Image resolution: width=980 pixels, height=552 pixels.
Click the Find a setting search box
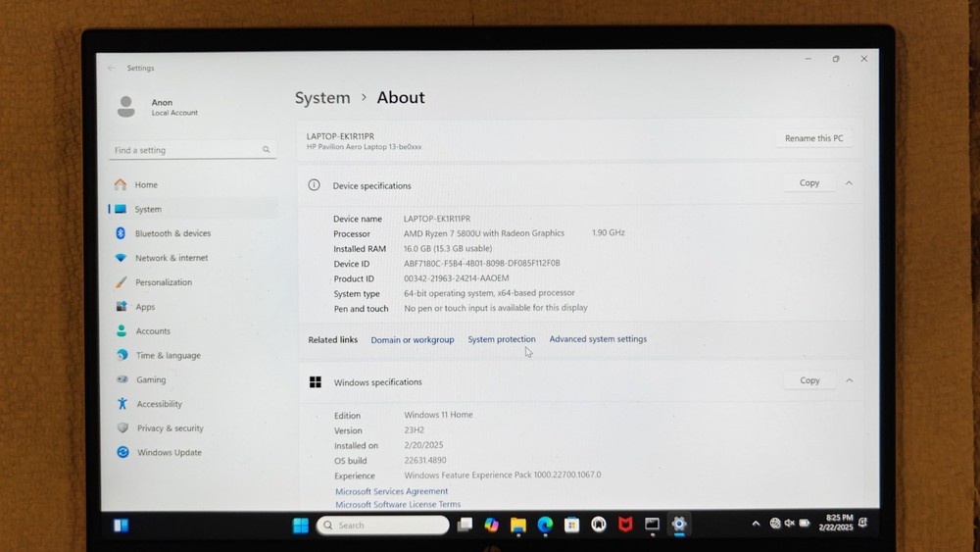(191, 150)
